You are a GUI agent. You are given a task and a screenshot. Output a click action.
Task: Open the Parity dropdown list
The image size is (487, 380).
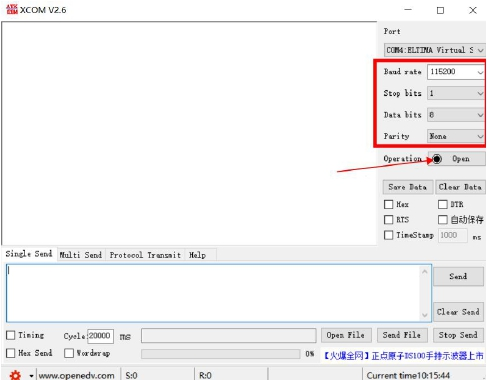tap(456, 136)
